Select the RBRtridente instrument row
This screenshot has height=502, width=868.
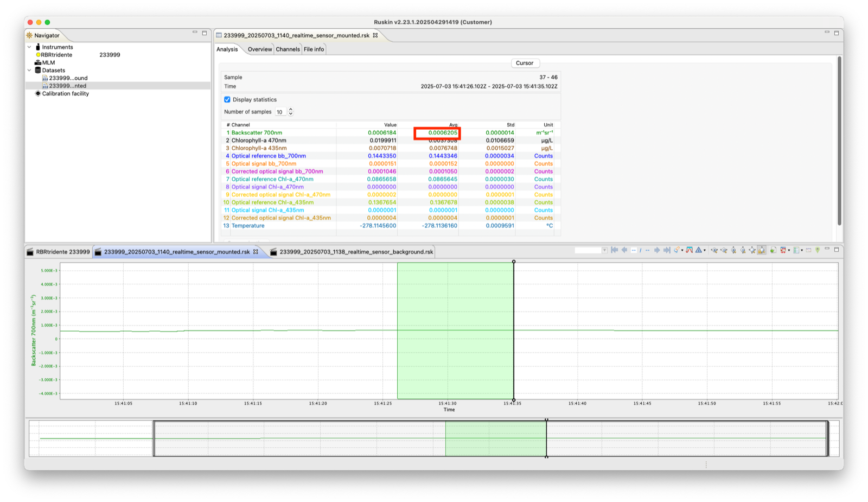(x=118, y=55)
